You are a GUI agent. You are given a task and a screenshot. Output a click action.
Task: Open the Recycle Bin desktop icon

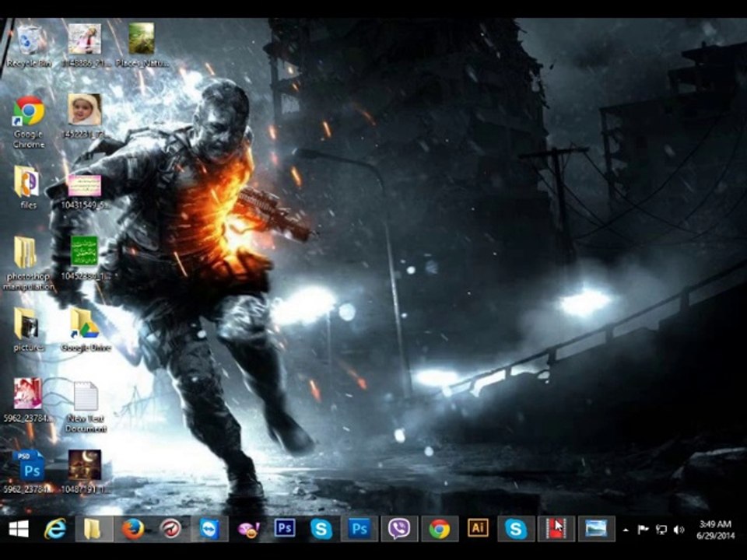tap(30, 46)
